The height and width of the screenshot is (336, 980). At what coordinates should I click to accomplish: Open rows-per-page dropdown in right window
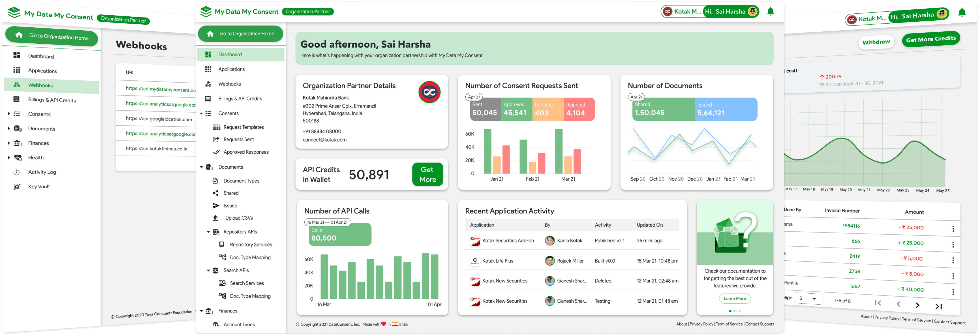pos(808,298)
